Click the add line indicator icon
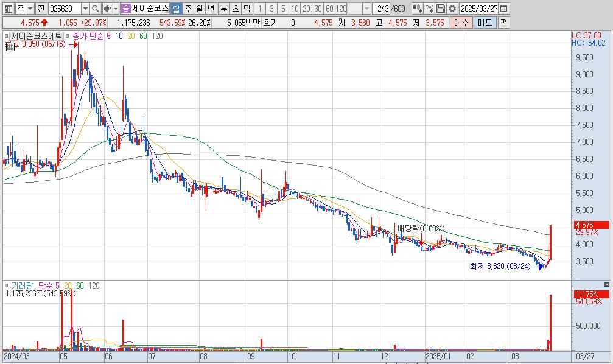The width and height of the screenshot is (613, 364). (429, 8)
